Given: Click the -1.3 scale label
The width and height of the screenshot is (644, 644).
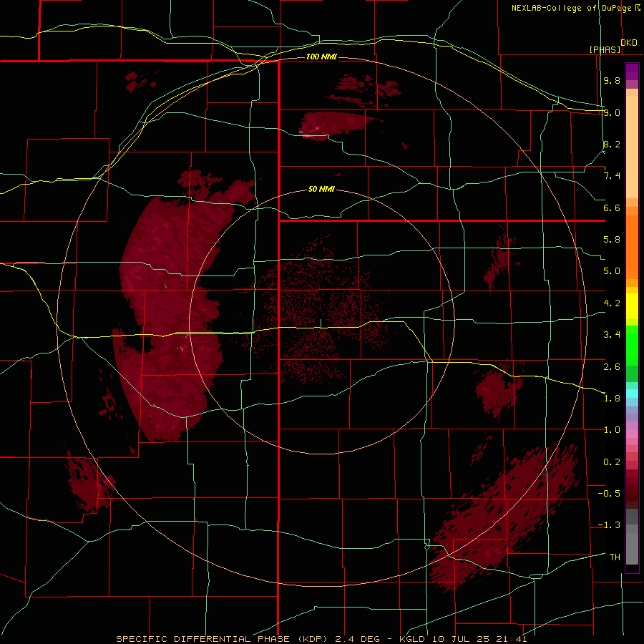Looking at the screenshot, I should tap(609, 525).
